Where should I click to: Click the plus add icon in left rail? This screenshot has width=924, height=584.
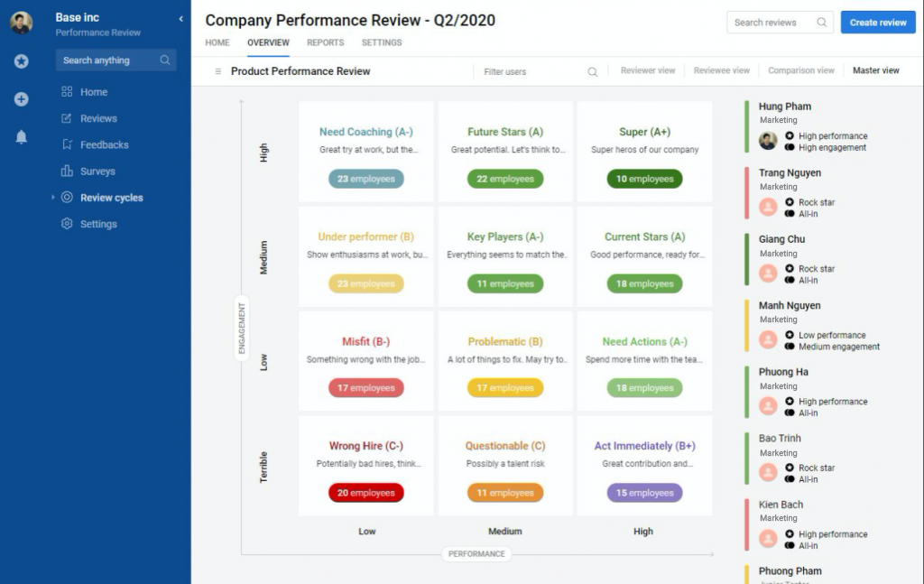pos(22,99)
